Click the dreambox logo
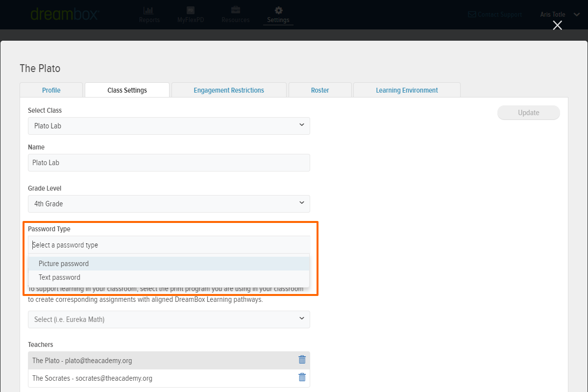588x392 pixels. pyautogui.click(x=65, y=14)
